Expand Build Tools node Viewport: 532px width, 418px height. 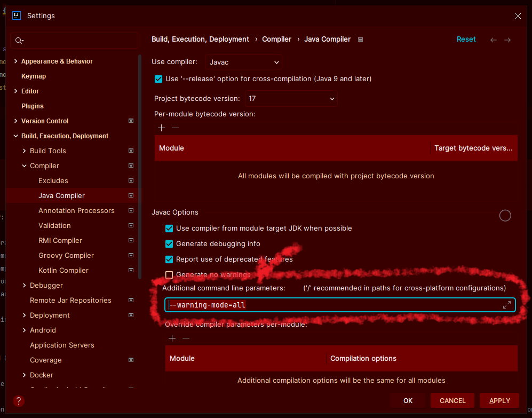[x=24, y=151]
